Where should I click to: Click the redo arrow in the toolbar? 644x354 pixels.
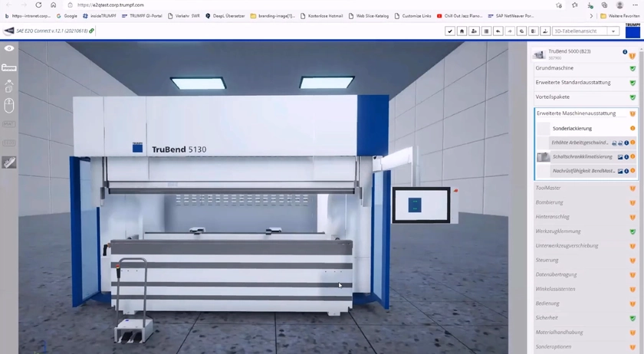(510, 31)
